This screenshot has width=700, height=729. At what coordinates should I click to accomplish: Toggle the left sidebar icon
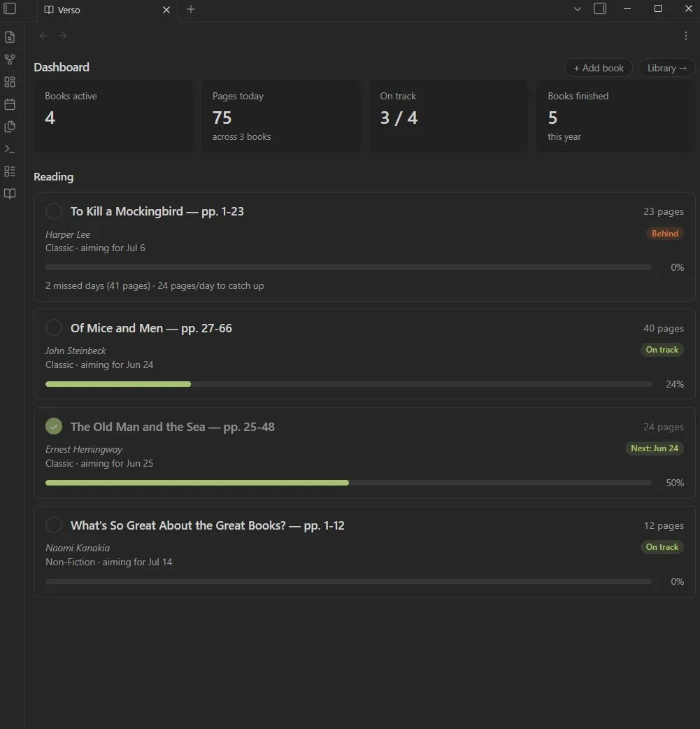click(x=10, y=8)
